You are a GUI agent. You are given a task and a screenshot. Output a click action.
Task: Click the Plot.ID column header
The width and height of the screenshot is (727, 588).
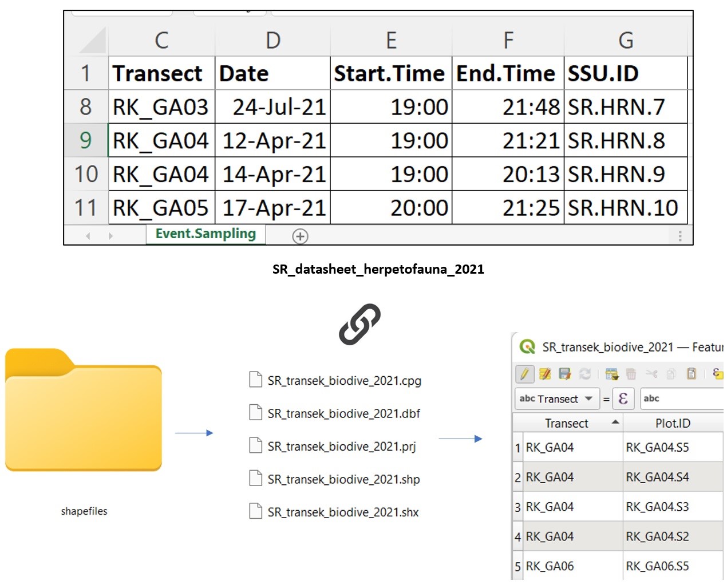coord(673,423)
